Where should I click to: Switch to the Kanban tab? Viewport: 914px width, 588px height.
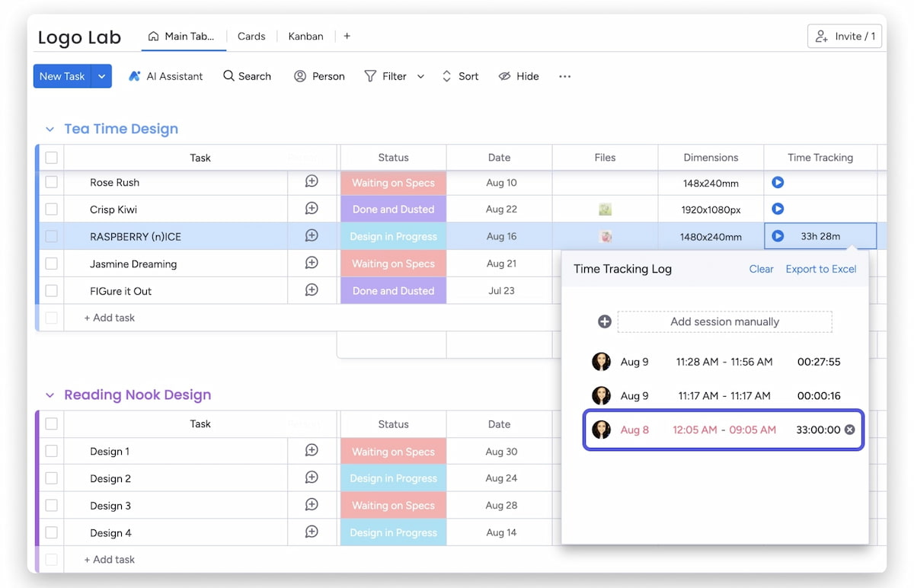[305, 36]
